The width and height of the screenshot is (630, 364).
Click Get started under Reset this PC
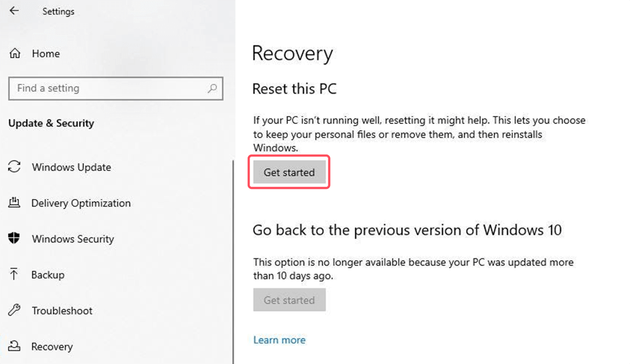click(x=289, y=172)
